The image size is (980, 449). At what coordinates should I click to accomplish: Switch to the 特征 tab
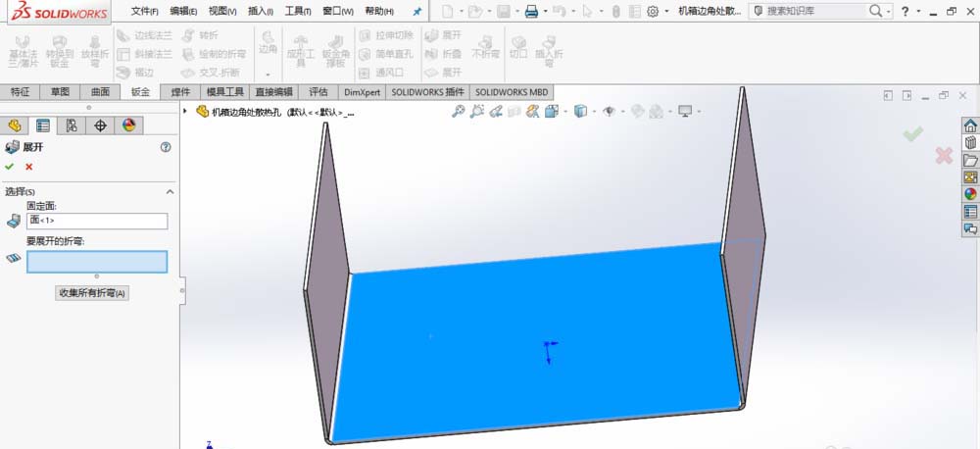[x=20, y=92]
